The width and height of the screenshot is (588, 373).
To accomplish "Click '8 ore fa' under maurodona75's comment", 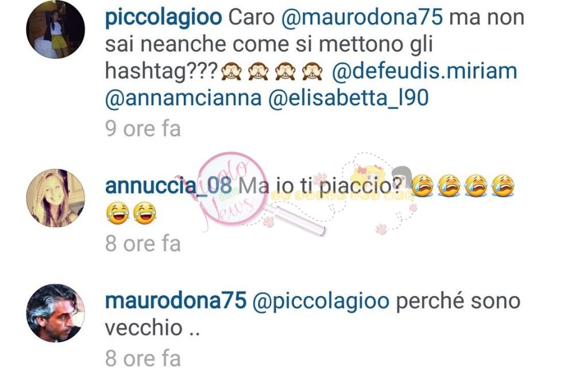I will click(143, 359).
